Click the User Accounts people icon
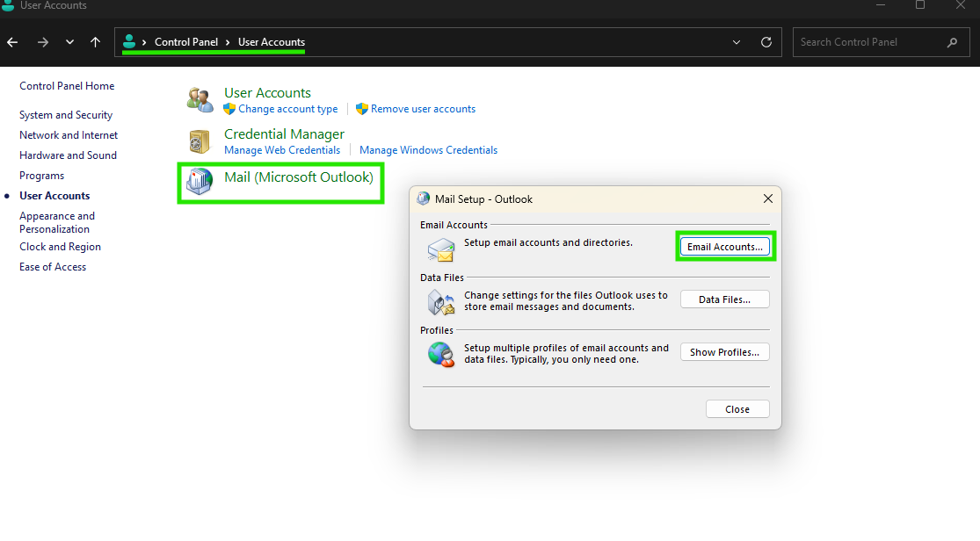The width and height of the screenshot is (980, 541). pyautogui.click(x=200, y=100)
